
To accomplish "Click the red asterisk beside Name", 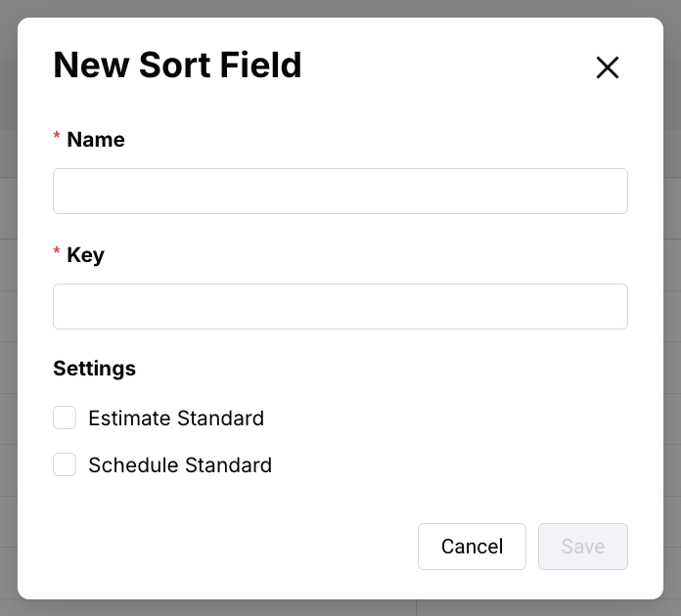I will pos(57,138).
